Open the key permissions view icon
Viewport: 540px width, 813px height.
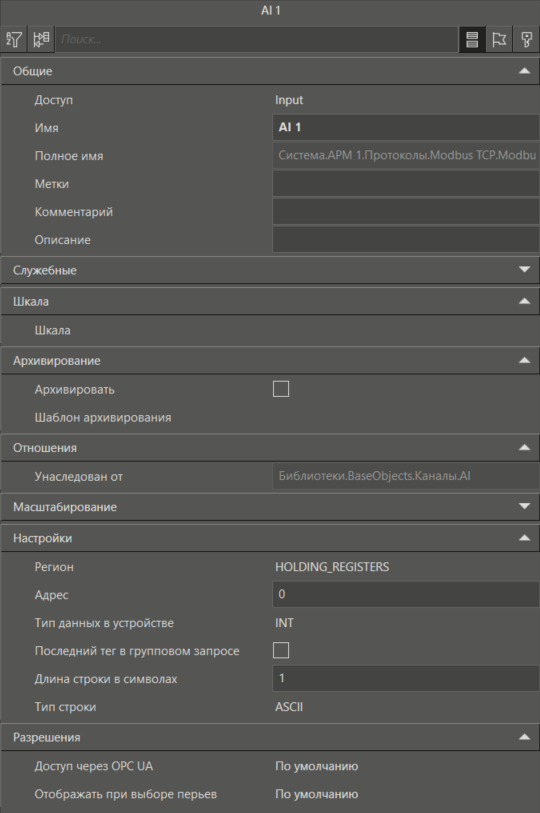527,39
